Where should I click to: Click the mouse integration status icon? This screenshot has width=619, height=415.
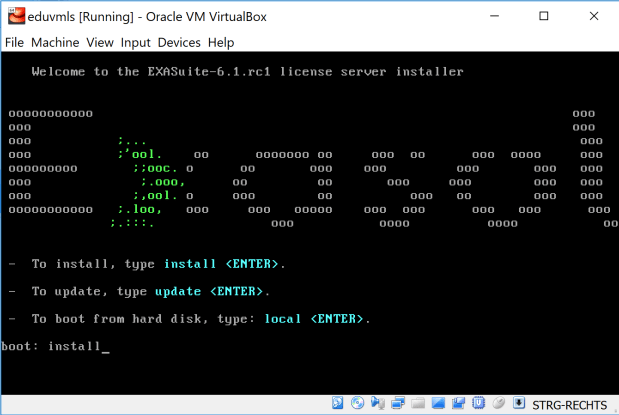coord(498,404)
